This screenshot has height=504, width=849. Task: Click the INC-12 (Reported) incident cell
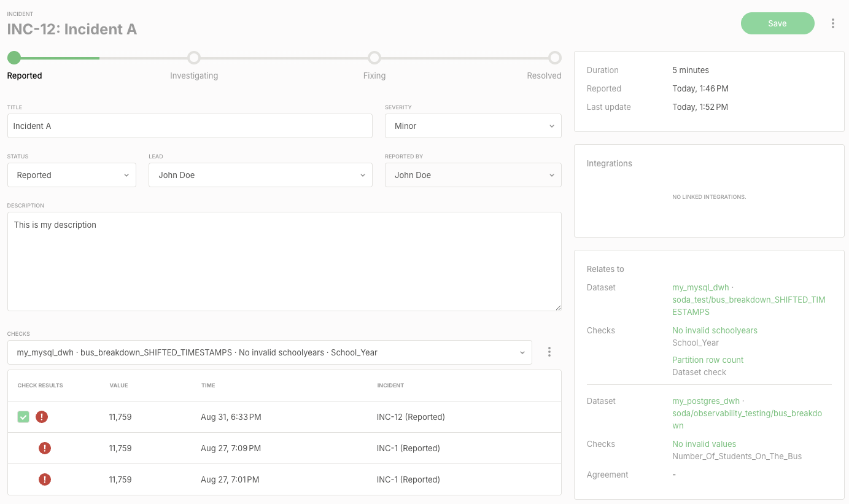pos(411,417)
